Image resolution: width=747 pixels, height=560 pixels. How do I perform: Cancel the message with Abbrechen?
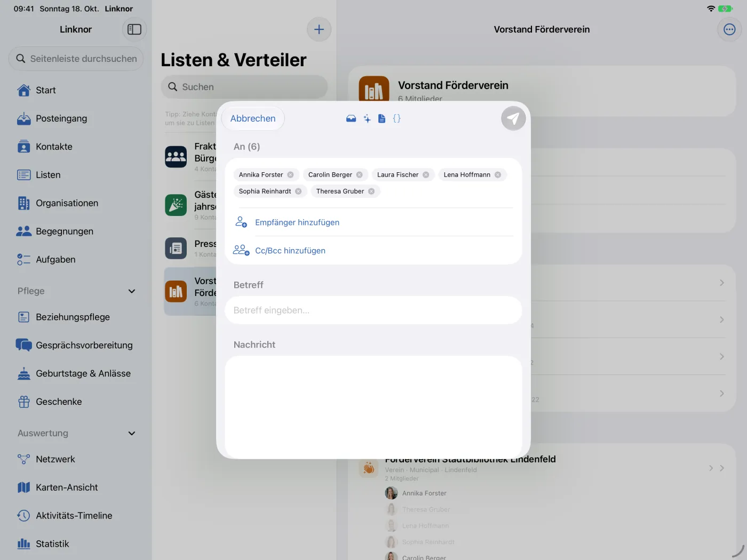[x=253, y=118]
